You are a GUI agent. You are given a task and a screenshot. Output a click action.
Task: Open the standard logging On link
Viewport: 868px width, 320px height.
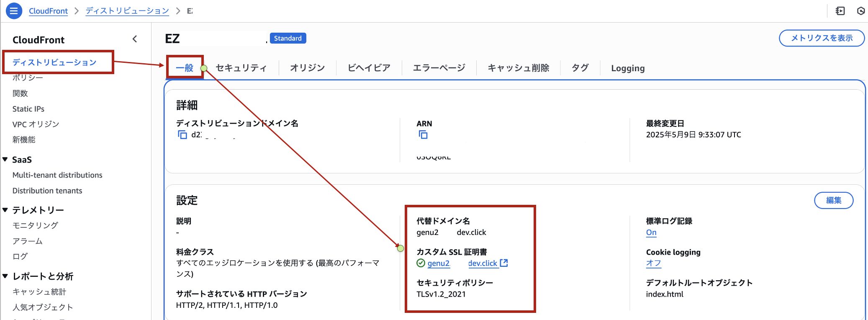point(651,232)
